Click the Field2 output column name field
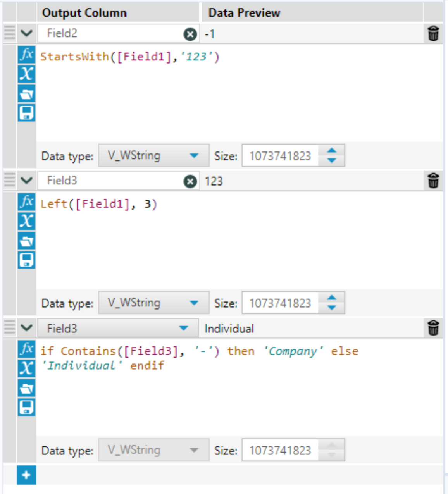 tap(112, 34)
